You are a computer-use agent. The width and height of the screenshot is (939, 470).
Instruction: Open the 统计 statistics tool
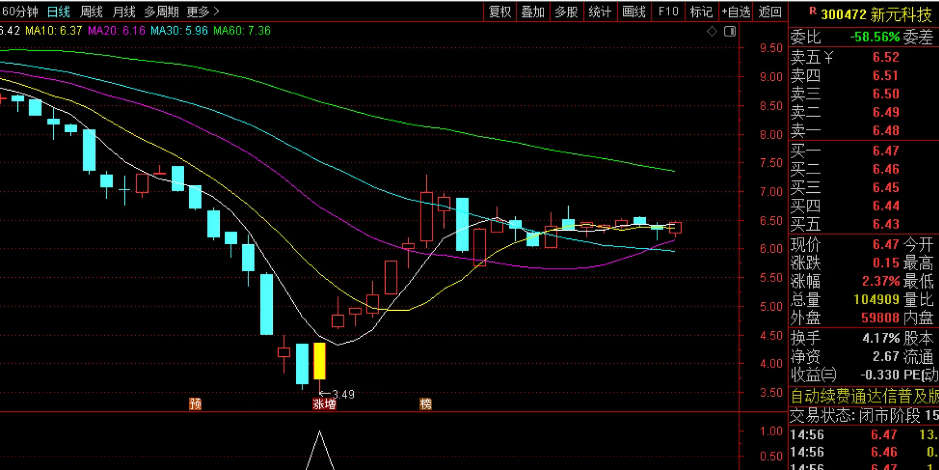pyautogui.click(x=600, y=11)
